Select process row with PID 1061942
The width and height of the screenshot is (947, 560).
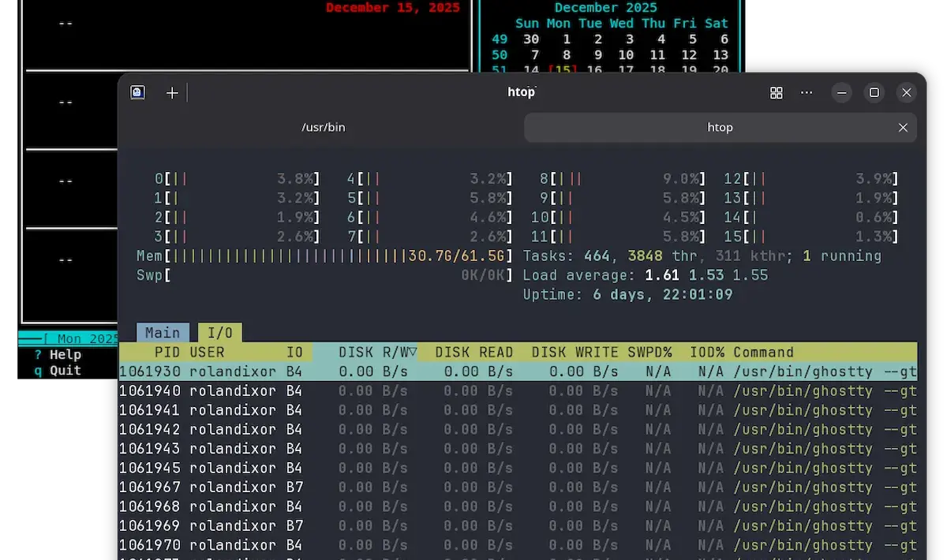[x=518, y=430]
